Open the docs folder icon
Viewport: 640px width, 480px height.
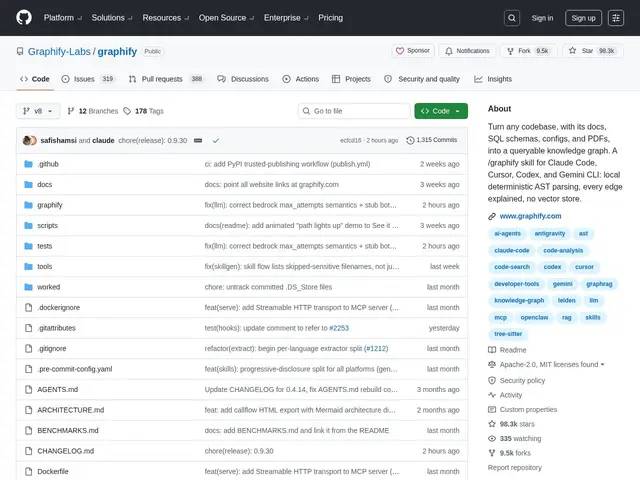pos(28,184)
